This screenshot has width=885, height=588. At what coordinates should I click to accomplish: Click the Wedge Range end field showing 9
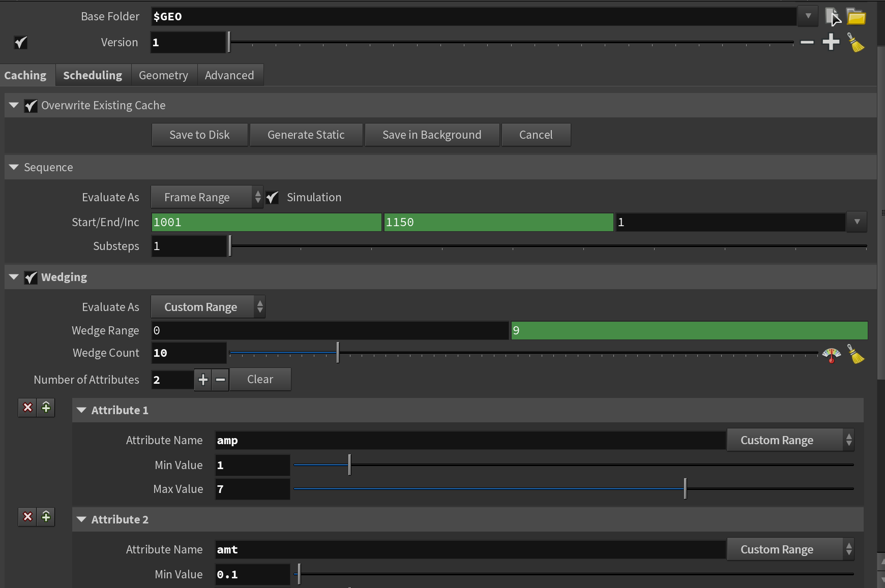point(689,330)
